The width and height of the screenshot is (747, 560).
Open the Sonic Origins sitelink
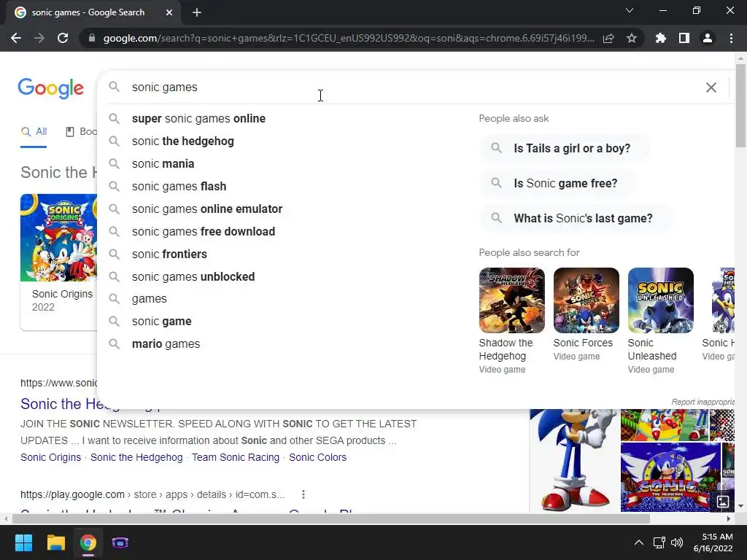[50, 458]
